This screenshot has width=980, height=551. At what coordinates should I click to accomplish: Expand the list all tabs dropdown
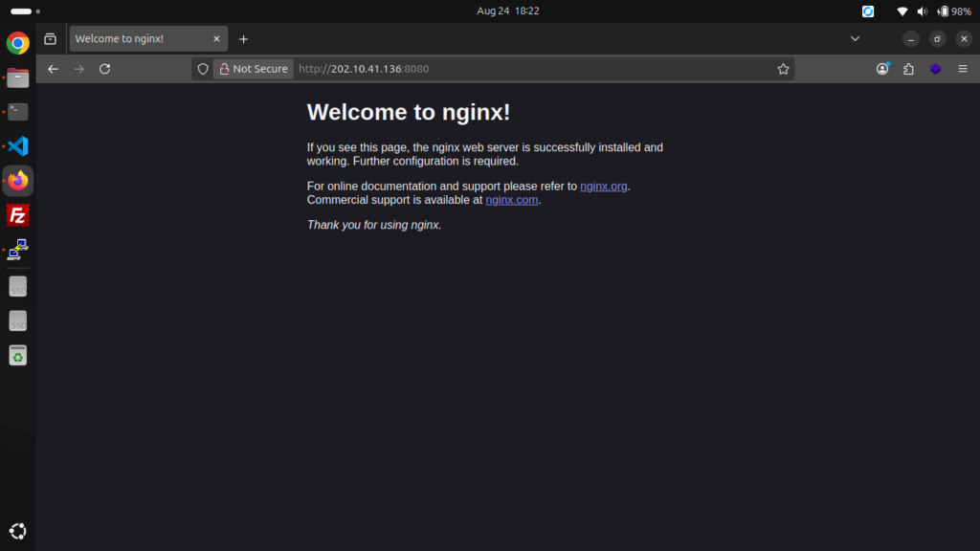(x=855, y=39)
